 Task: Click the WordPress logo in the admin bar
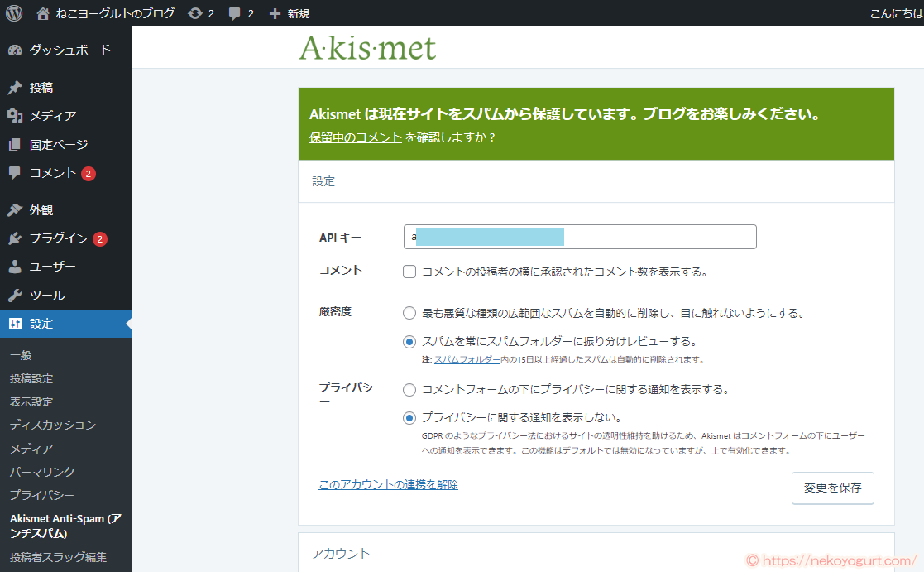[12, 12]
